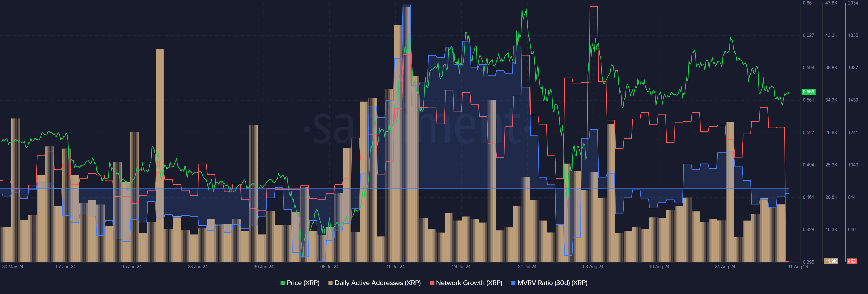Click the 1637 network growth axis label
Screen dimensions: 868x294
(x=853, y=68)
